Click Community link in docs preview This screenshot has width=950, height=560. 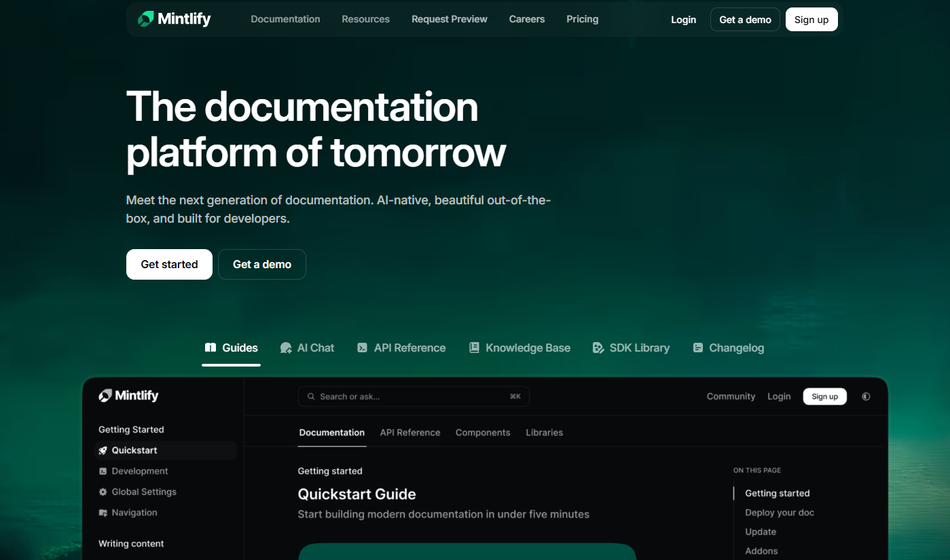(731, 396)
